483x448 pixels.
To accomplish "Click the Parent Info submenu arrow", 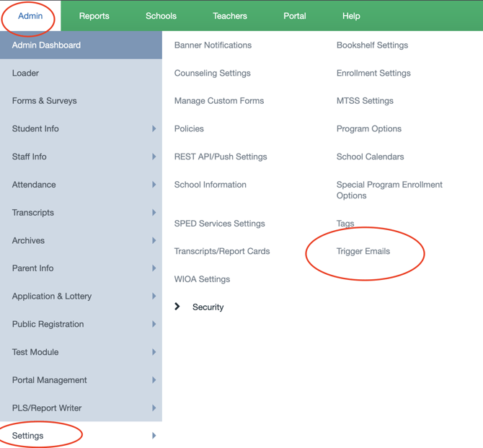I will click(x=154, y=268).
